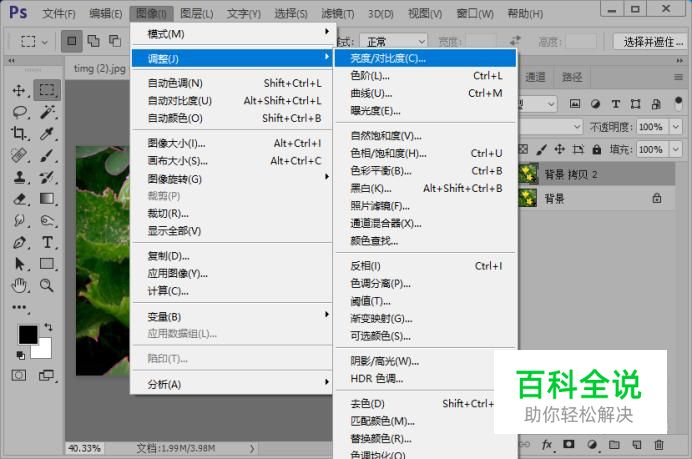Expand the 变量(B) submenu
The image size is (692, 459).
[232, 316]
